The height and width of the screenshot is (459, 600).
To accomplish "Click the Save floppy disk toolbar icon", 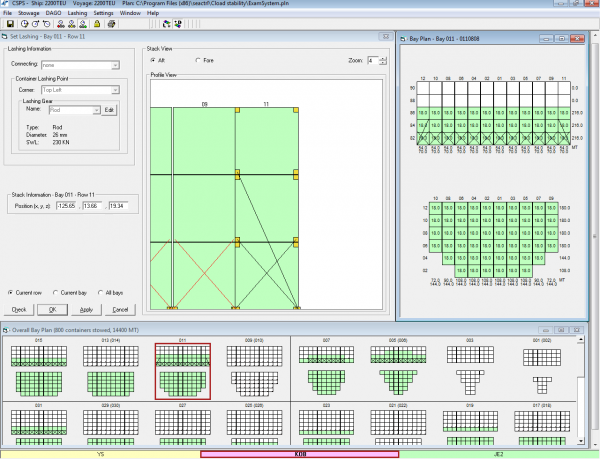I will pyautogui.click(x=8, y=24).
